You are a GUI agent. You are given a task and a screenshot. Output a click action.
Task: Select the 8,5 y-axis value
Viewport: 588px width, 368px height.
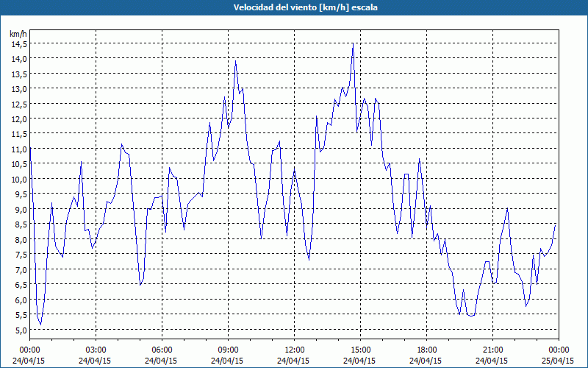(x=21, y=224)
